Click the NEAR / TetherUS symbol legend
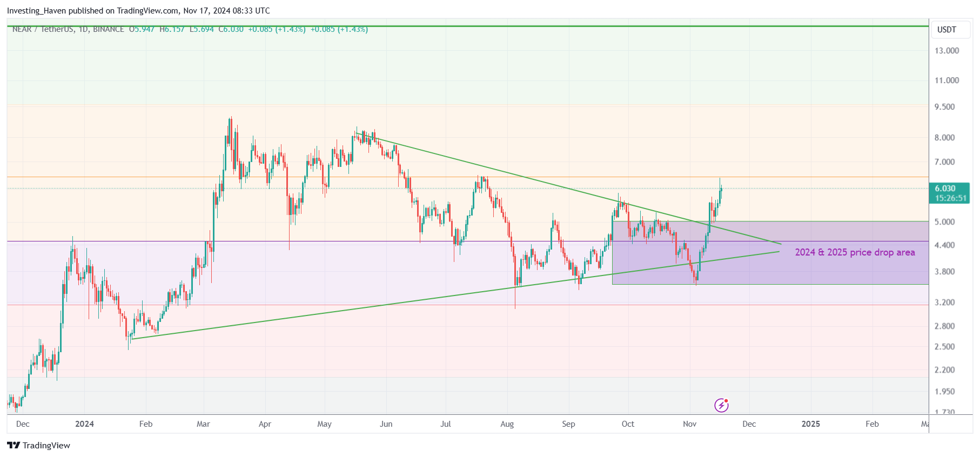980x457 pixels. pos(68,29)
